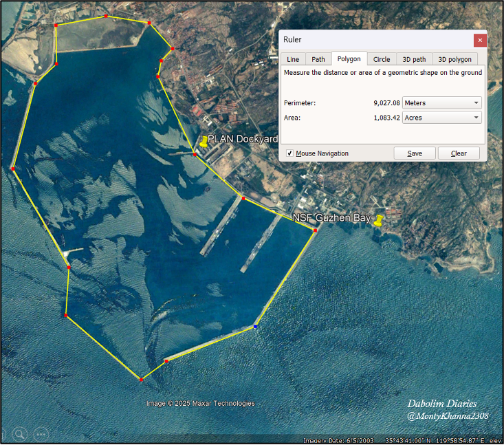Click the Maxar Technologies image attribution
This screenshot has width=504, height=445.
[201, 403]
